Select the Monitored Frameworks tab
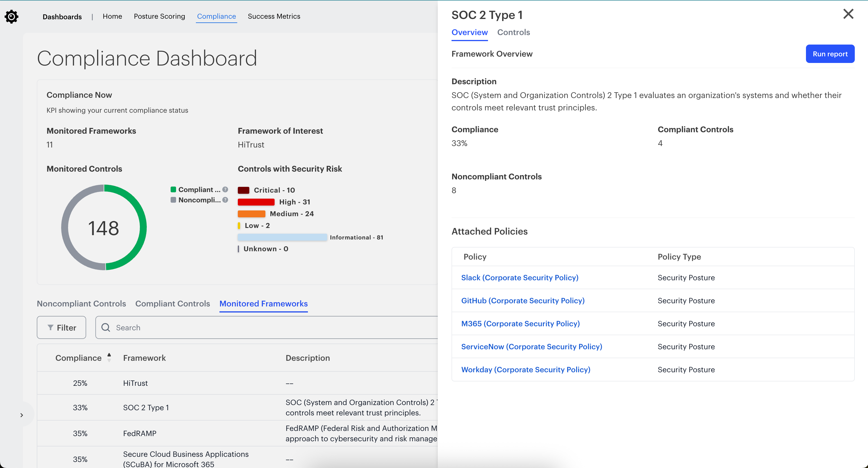Viewport: 868px width, 468px height. 263,304
